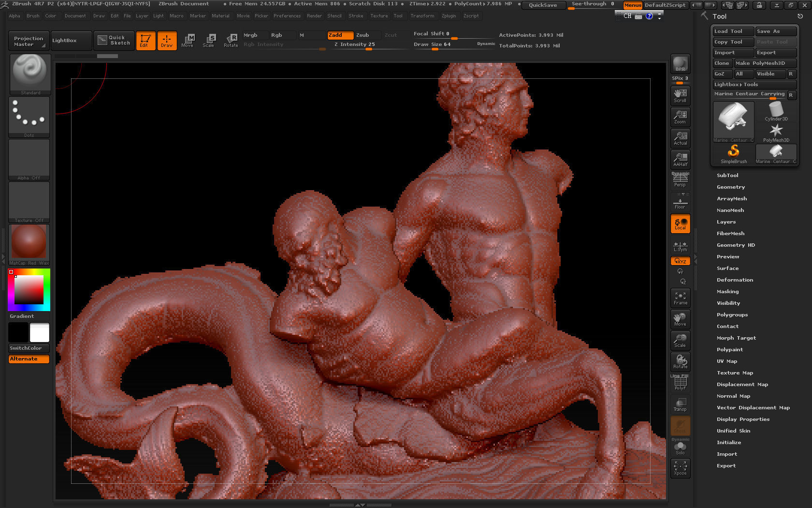Viewport: 812px width, 508px height.
Task: Click the Load Tool button
Action: click(x=733, y=31)
